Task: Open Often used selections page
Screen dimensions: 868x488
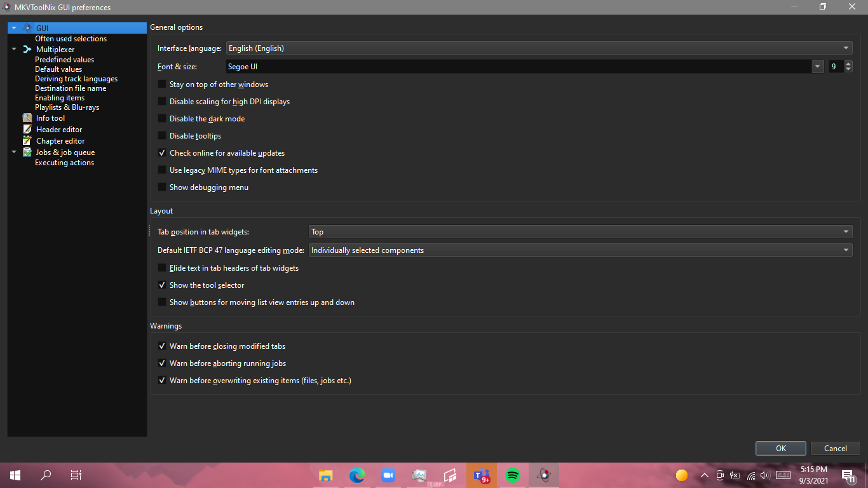Action: pos(71,39)
